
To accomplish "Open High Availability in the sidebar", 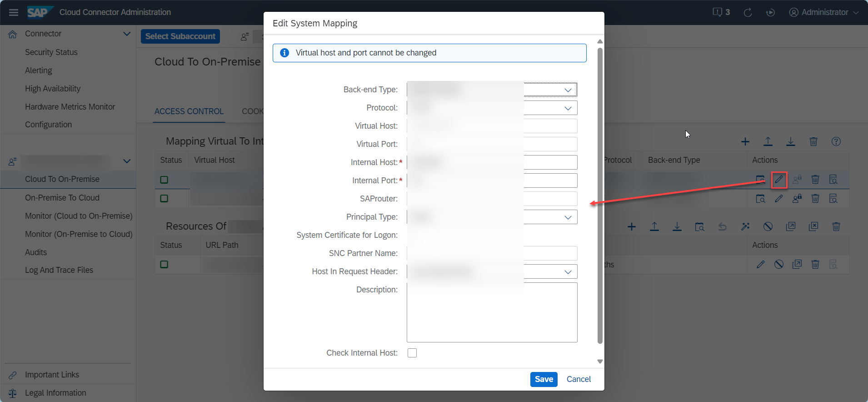I will (x=53, y=89).
